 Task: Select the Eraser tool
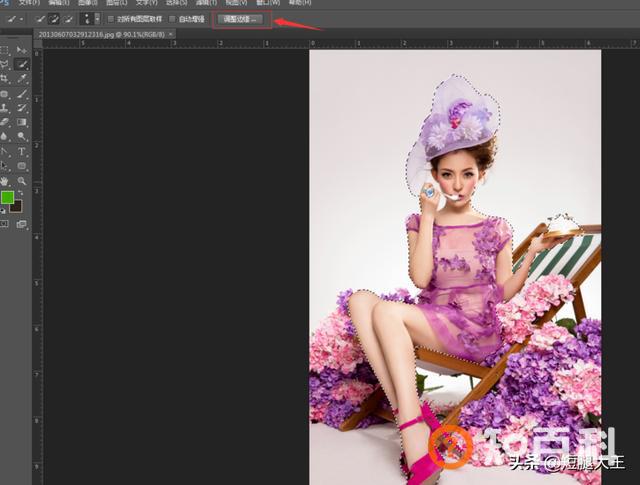pyautogui.click(x=4, y=122)
